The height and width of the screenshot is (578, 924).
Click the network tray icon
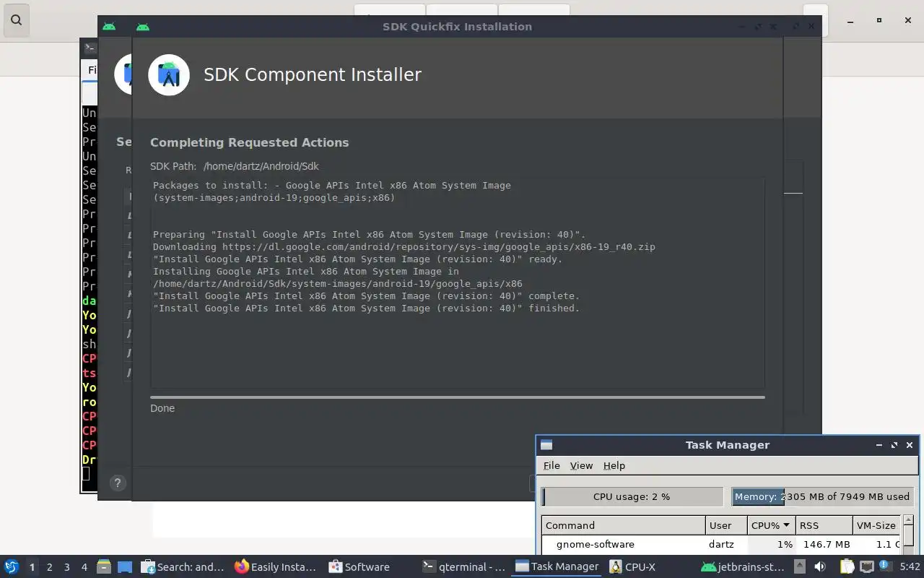[866, 566]
